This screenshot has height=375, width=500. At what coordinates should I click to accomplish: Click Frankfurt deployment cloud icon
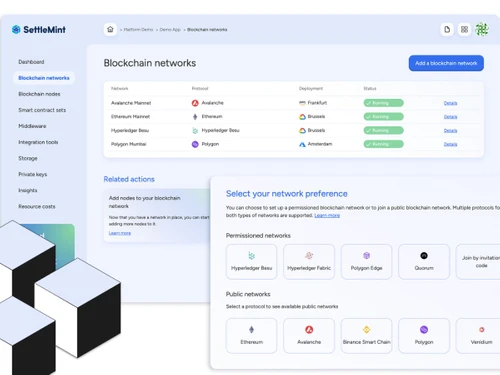(x=302, y=103)
